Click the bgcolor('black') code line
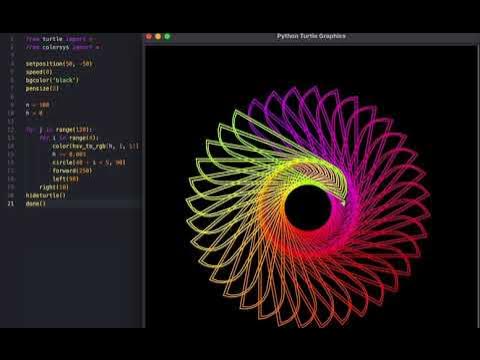 [52, 80]
